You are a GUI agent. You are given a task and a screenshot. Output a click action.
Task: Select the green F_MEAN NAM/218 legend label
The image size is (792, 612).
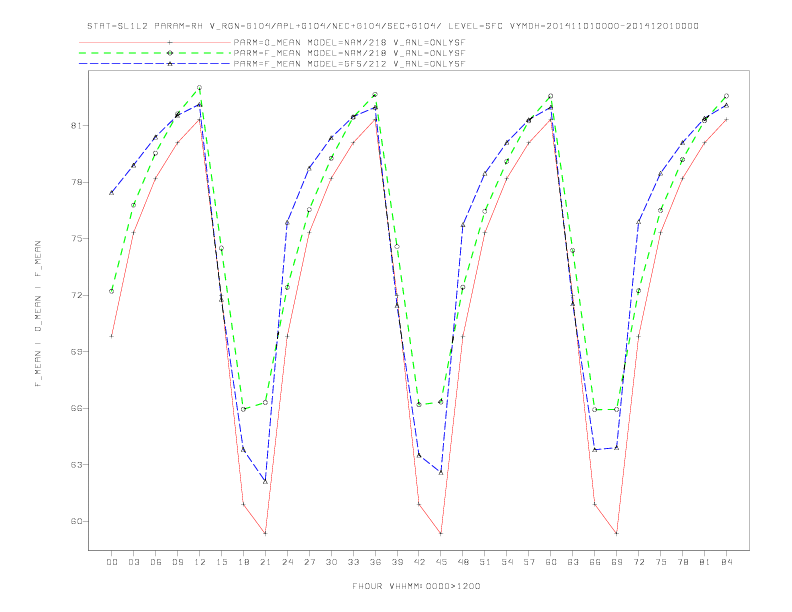click(x=349, y=53)
